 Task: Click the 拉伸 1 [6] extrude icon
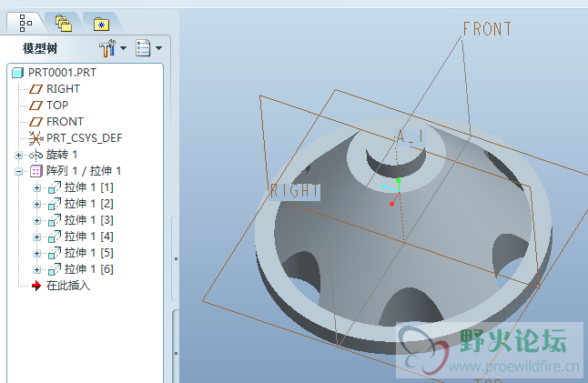click(55, 269)
